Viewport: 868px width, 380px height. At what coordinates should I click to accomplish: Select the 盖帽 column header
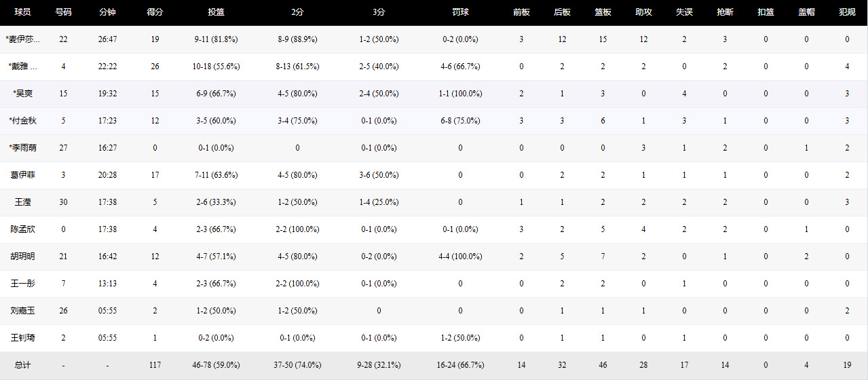(806, 12)
